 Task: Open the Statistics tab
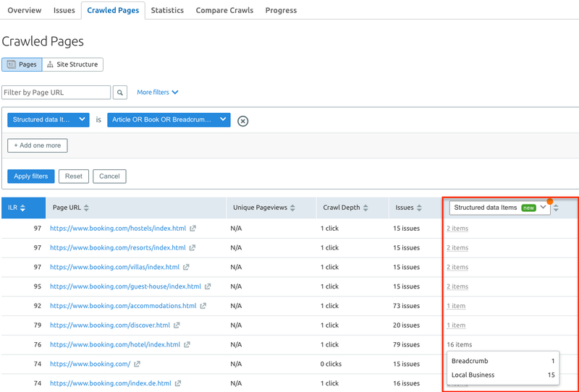point(167,10)
